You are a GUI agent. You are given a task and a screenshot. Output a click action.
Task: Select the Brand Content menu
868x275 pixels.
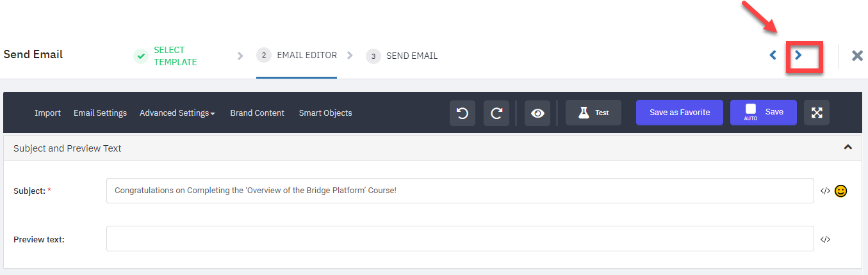click(257, 113)
